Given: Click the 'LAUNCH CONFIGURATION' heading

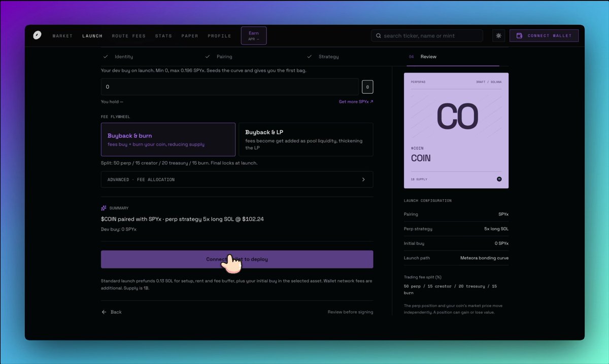Looking at the screenshot, I should click(428, 201).
